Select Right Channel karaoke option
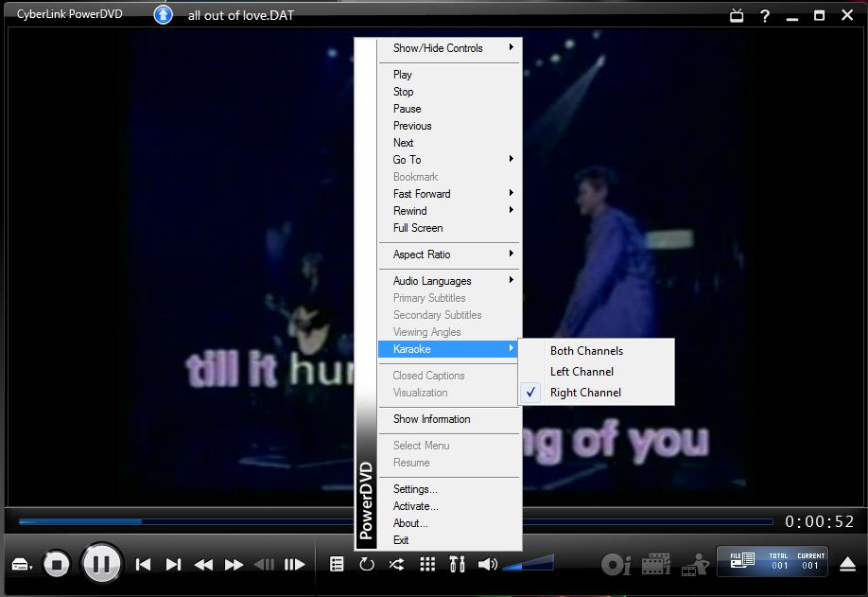868x597 pixels. [584, 392]
